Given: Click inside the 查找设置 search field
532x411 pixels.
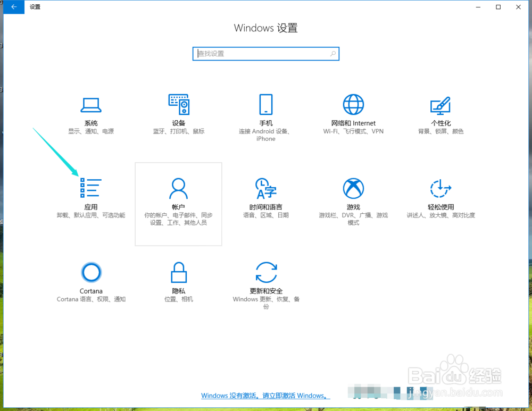Looking at the screenshot, I should click(255, 54).
